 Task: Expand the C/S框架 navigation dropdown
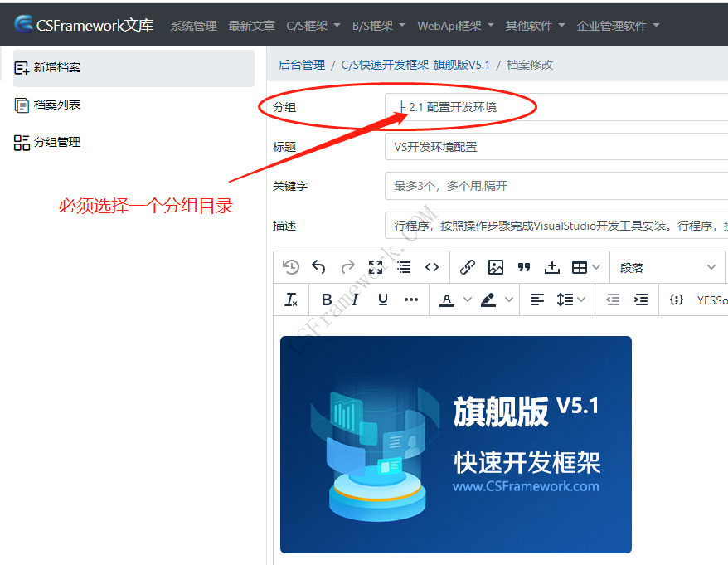(x=313, y=26)
